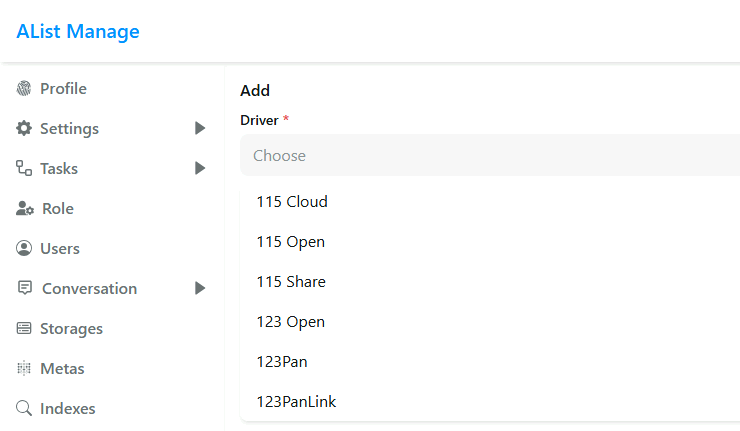Expand the Conversation submenu arrow
740x431 pixels.
point(200,289)
